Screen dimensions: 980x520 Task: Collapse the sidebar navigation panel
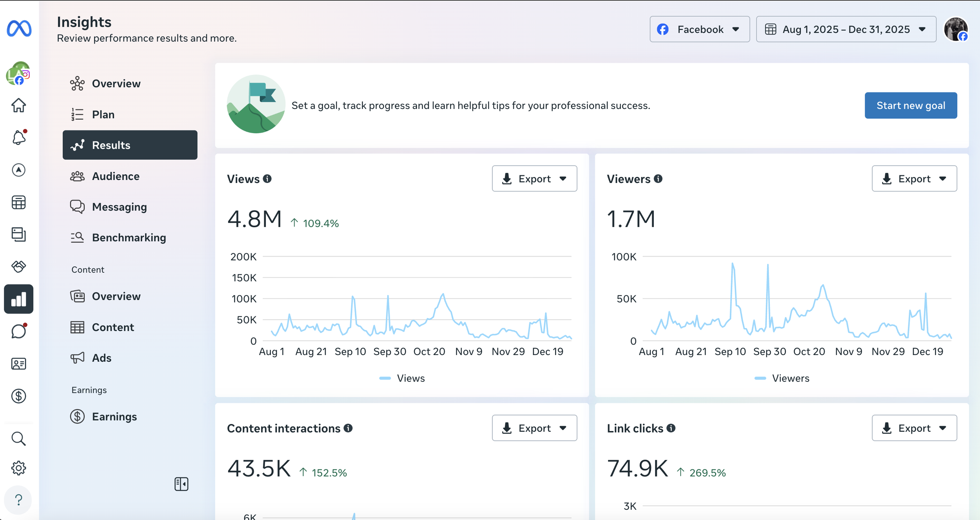tap(181, 484)
